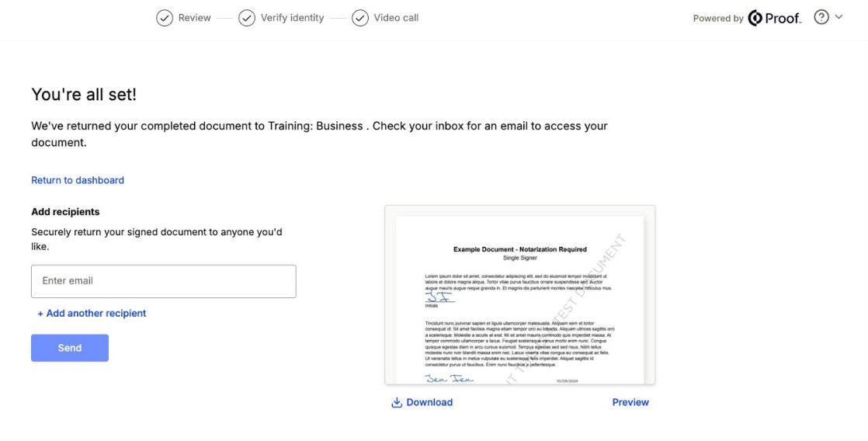Click the Download text link
This screenshot has width=868, height=441.
429,402
